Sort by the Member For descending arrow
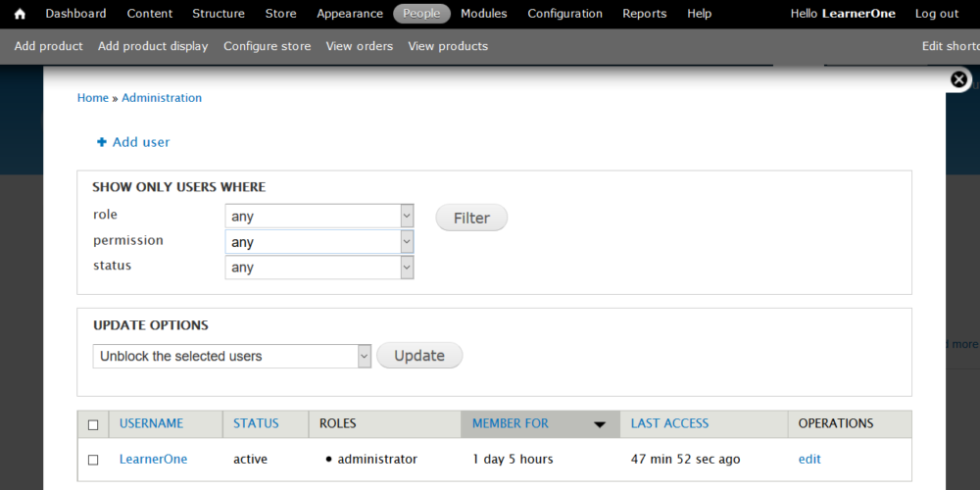 tap(600, 424)
